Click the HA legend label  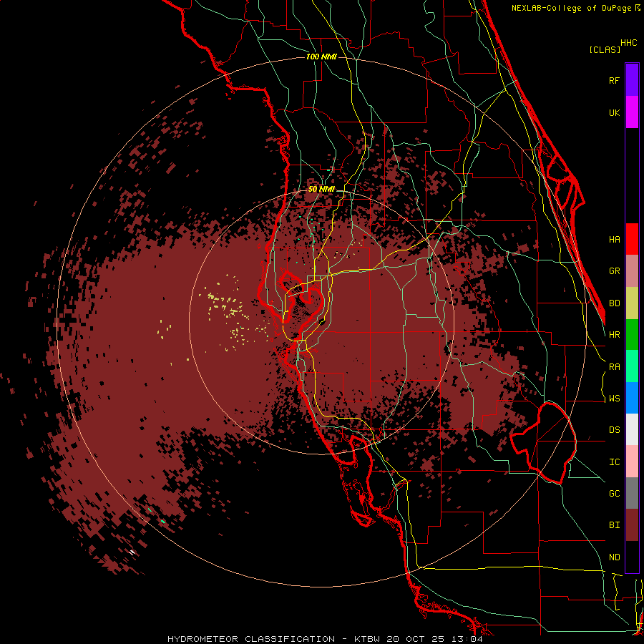[x=614, y=240]
